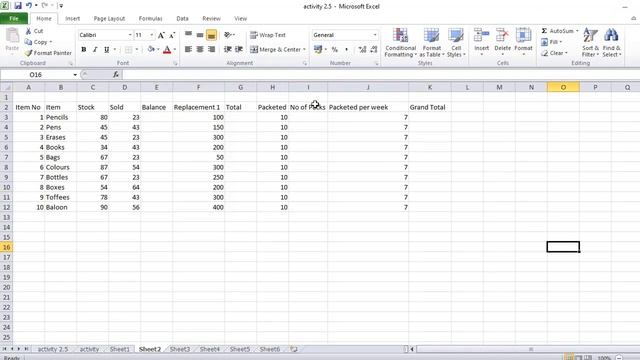This screenshot has height=360, width=640.
Task: Click decrease decimal icon
Action: (373, 49)
